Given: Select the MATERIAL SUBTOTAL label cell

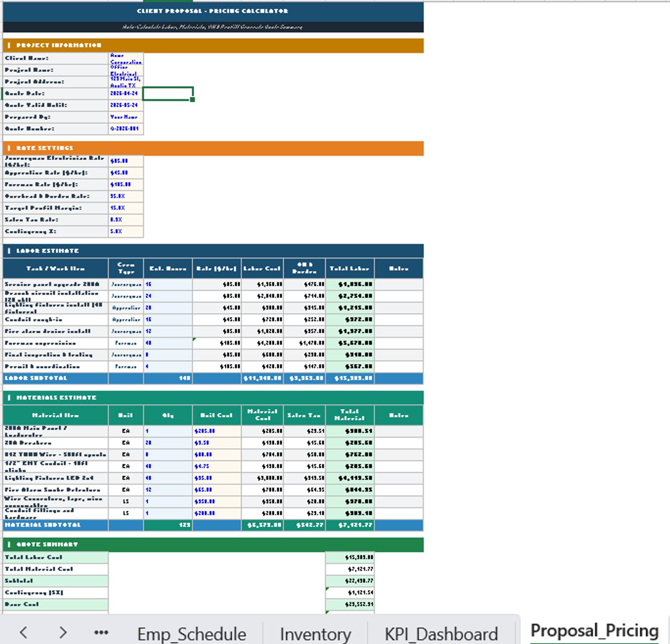Looking at the screenshot, I should pos(55,525).
